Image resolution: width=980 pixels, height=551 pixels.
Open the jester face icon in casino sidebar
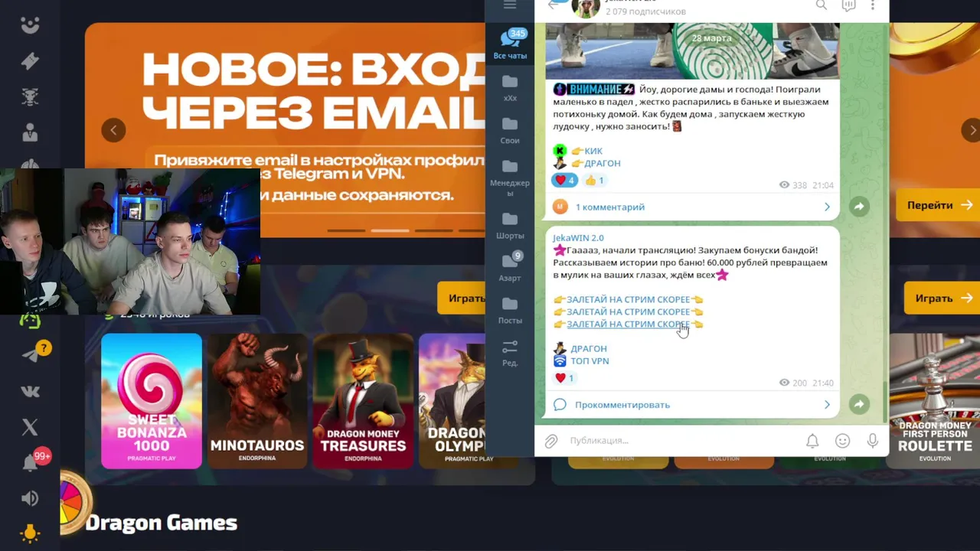click(x=30, y=24)
